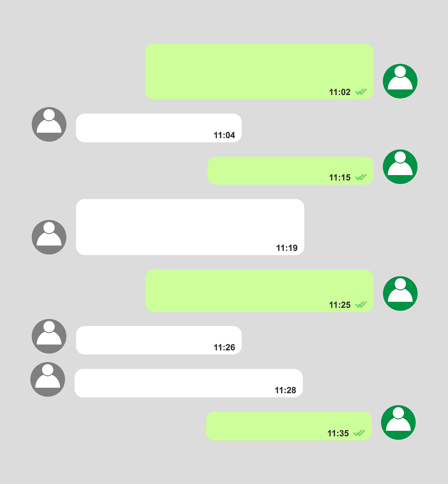The height and width of the screenshot is (484, 448).
Task: Click read-receipt double check at 11:25
Action: [x=361, y=304]
